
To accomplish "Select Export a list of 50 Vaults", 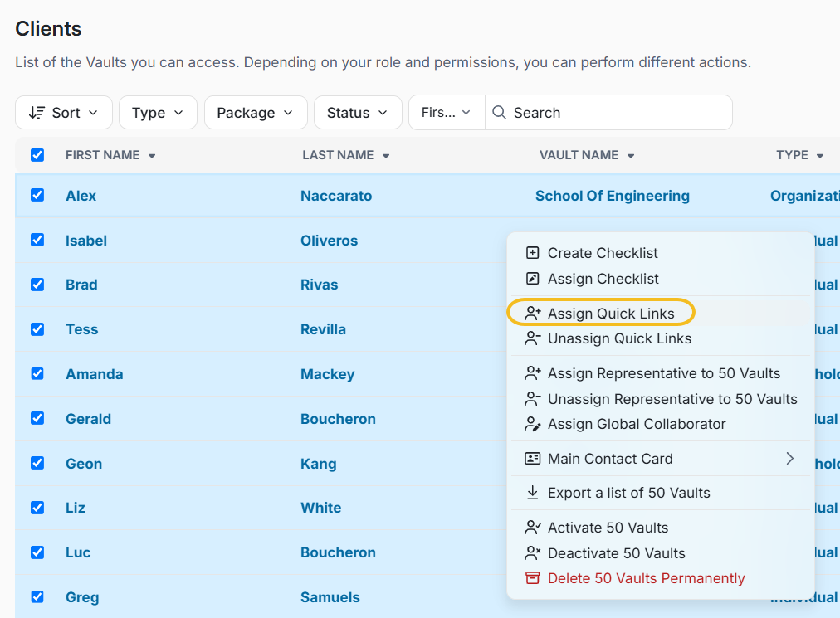I will [660, 493].
